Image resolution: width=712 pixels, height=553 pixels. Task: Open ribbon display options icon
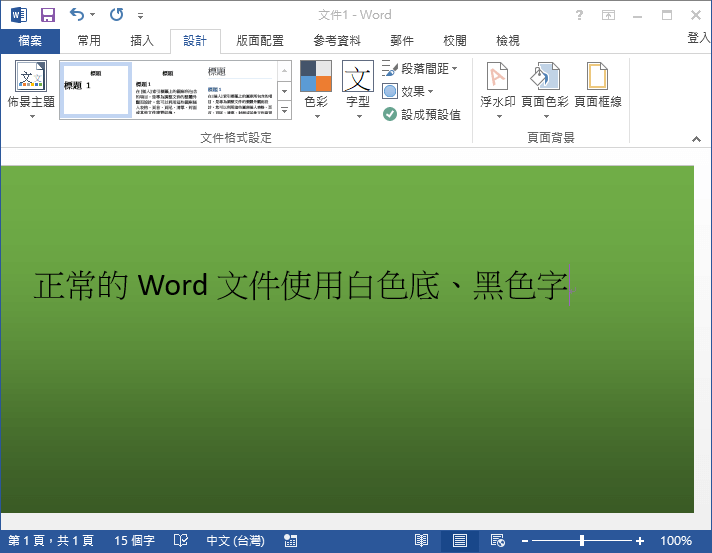pyautogui.click(x=608, y=15)
